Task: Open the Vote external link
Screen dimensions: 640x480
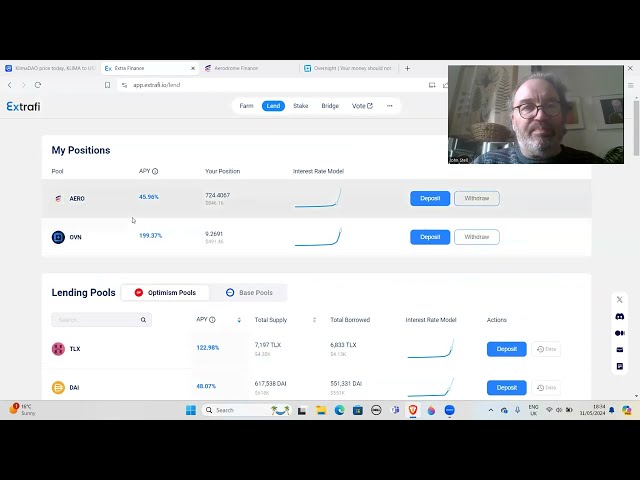Action: 362,106
